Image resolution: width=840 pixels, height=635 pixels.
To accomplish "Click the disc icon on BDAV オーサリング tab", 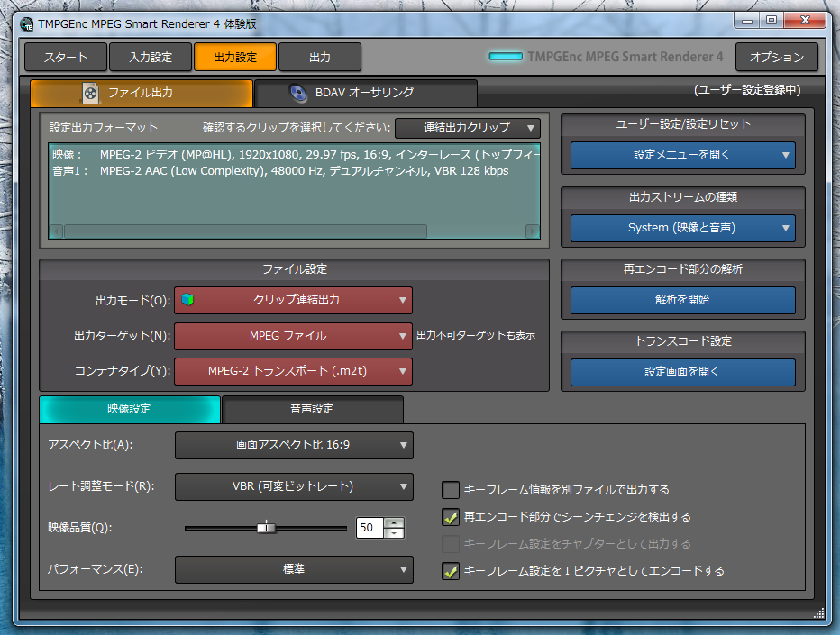I will 297,93.
